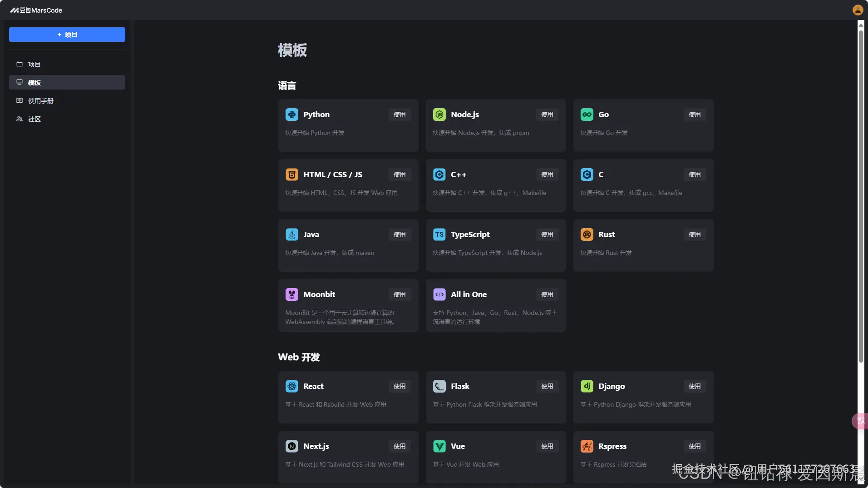Viewport: 868px width, 488px height.
Task: Open the user avatar menu
Action: click(x=858, y=10)
